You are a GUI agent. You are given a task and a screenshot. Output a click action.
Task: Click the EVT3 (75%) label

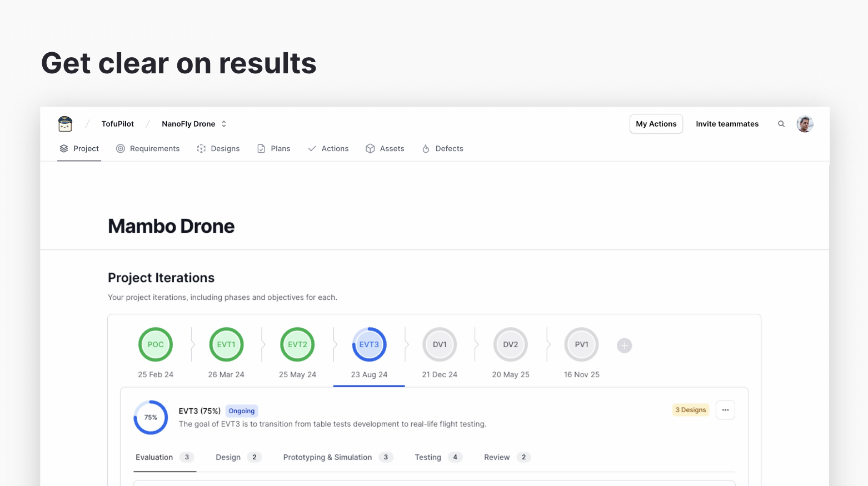coord(199,411)
